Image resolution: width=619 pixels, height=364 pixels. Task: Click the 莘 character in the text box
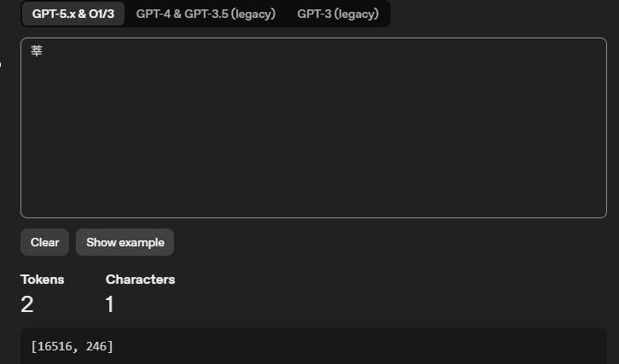pyautogui.click(x=37, y=51)
